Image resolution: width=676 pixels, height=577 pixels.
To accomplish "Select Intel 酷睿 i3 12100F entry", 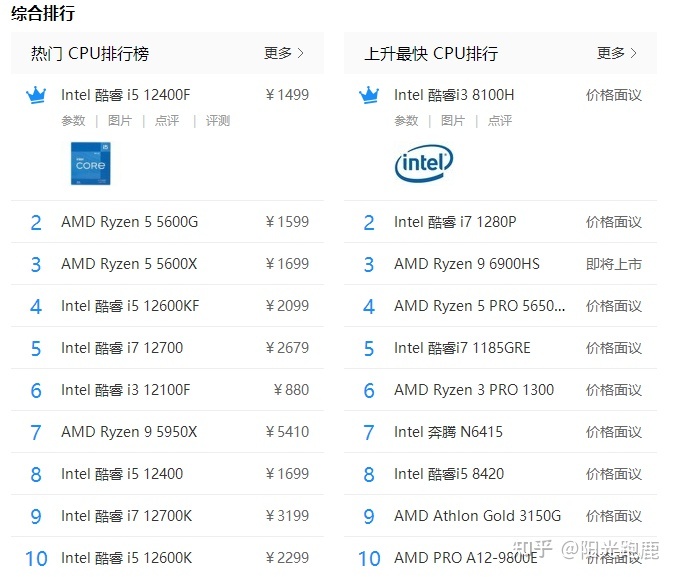I will [x=125, y=390].
